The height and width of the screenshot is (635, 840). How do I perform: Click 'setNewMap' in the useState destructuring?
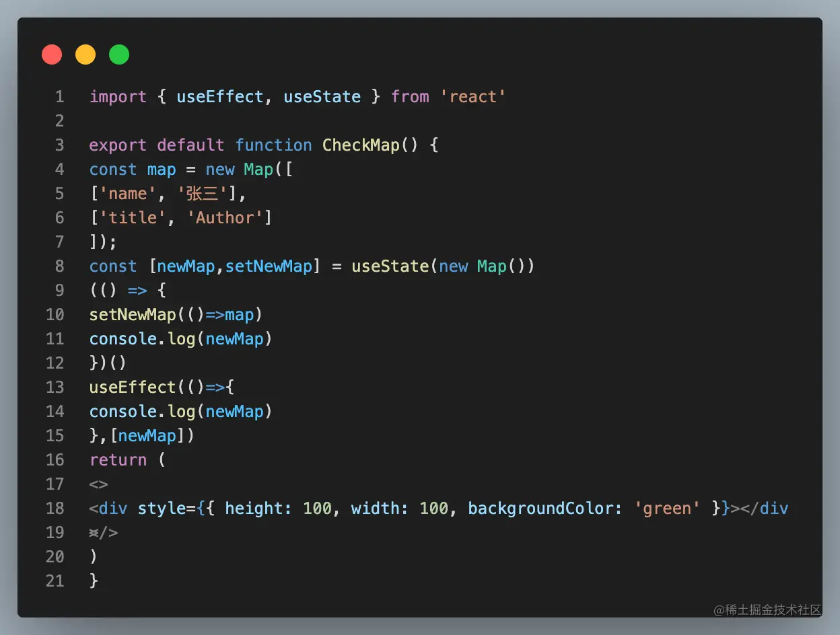[x=269, y=266]
